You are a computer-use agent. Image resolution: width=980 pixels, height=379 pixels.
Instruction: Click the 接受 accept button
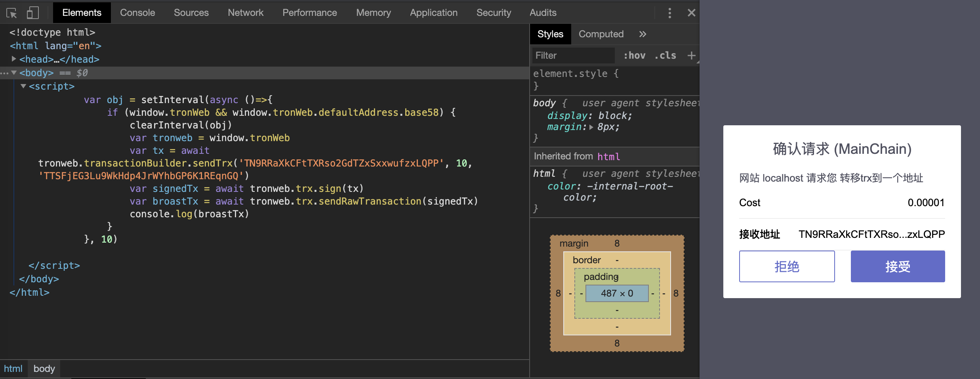898,266
